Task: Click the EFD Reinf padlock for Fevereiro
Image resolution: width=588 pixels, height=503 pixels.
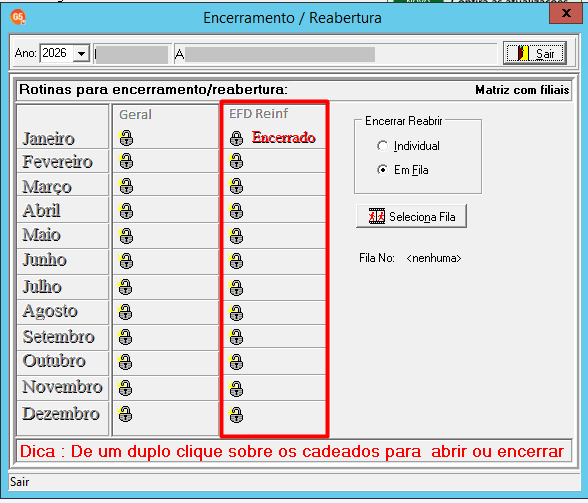Action: click(x=236, y=161)
